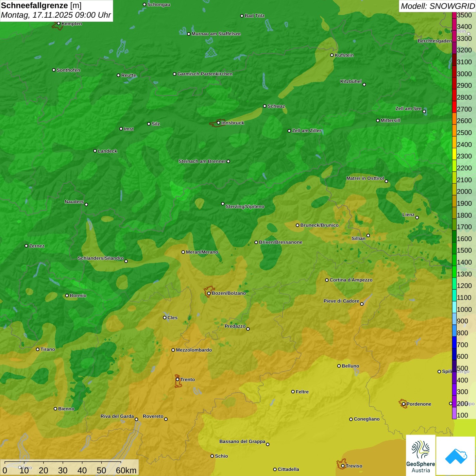Click the Steinach am Brenner label
This screenshot has width=476, height=476.
(202, 161)
